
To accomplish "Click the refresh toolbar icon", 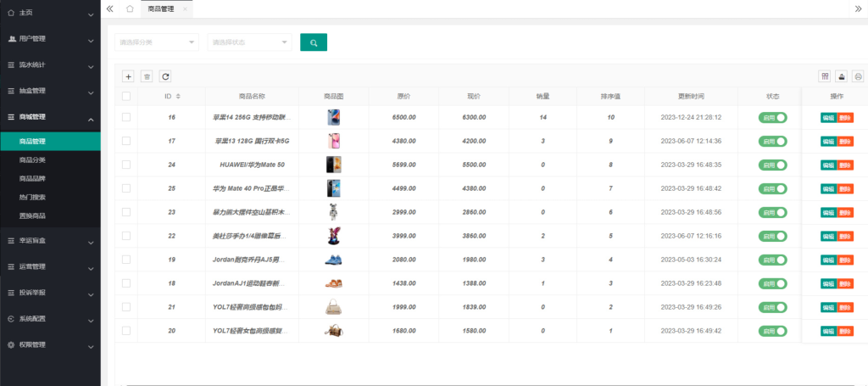I will (165, 76).
